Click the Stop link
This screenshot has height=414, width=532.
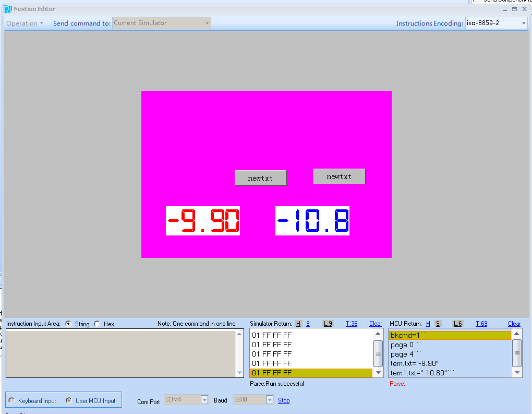[284, 400]
